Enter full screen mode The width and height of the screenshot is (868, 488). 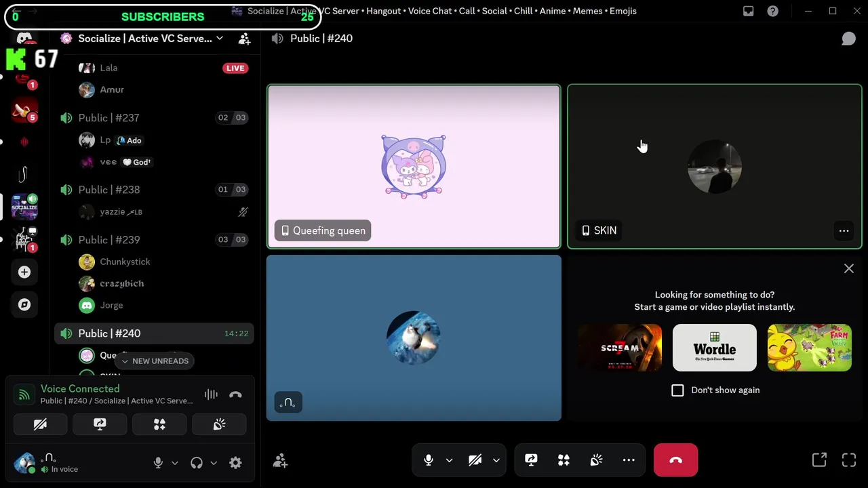(x=849, y=460)
